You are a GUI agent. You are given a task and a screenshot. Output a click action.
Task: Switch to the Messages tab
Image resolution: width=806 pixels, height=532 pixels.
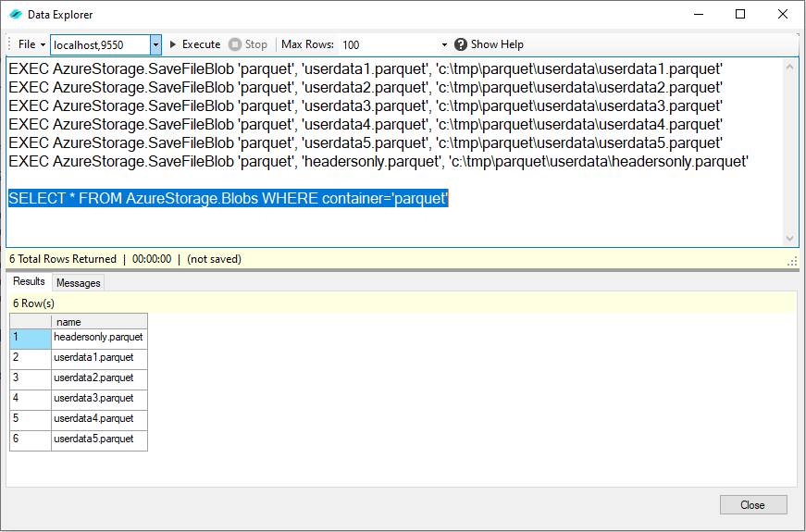pyautogui.click(x=78, y=283)
